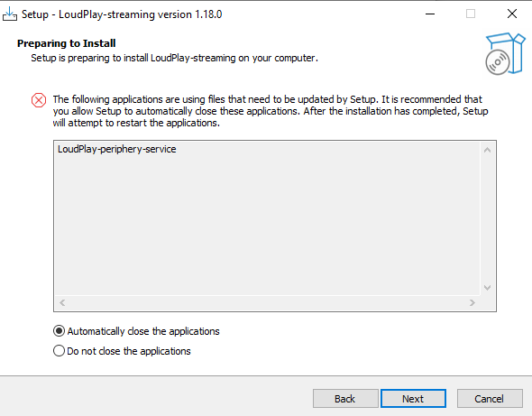
Task: Continue installation with the Next button
Action: click(413, 398)
